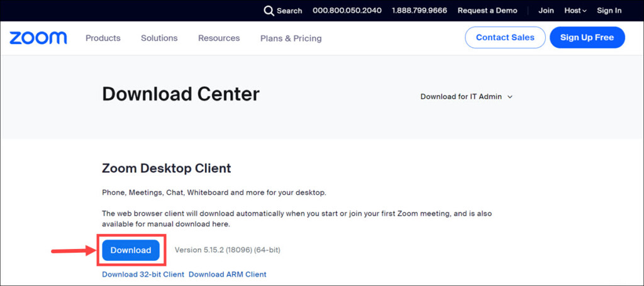Viewport: 644px width, 286px height.
Task: Click the Sign Up Free button
Action: pos(586,38)
